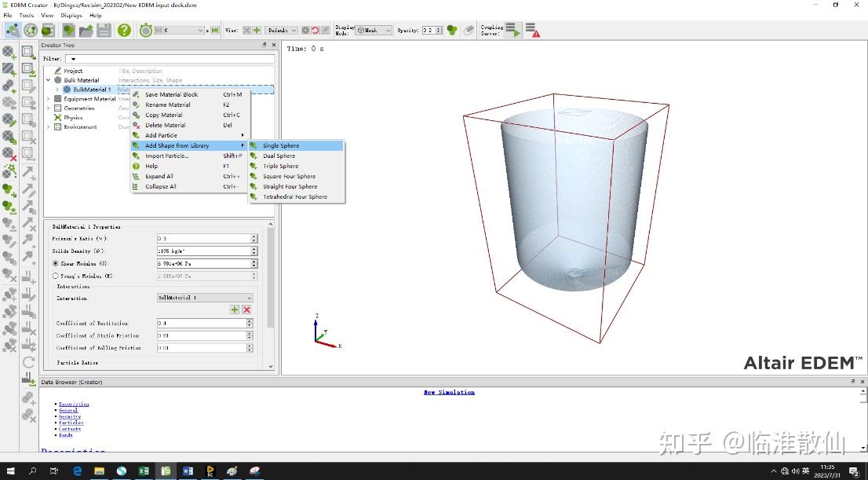This screenshot has height=480, width=868.
Task: Open the Tools menu
Action: (x=26, y=15)
